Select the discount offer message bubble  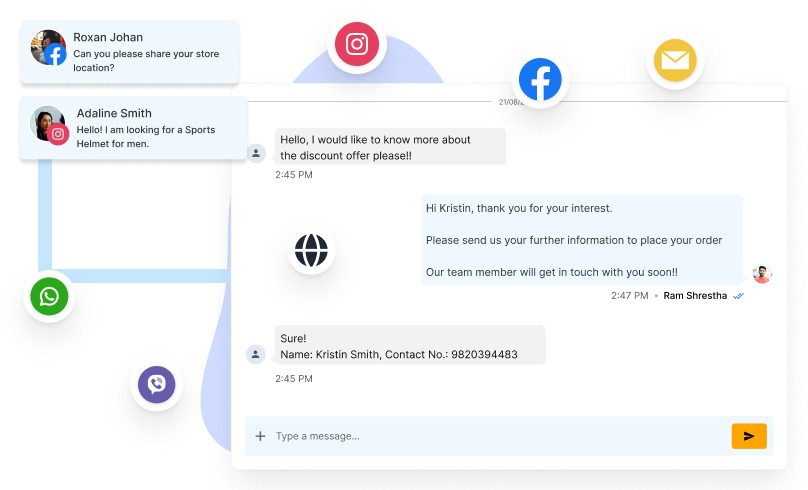coord(390,147)
